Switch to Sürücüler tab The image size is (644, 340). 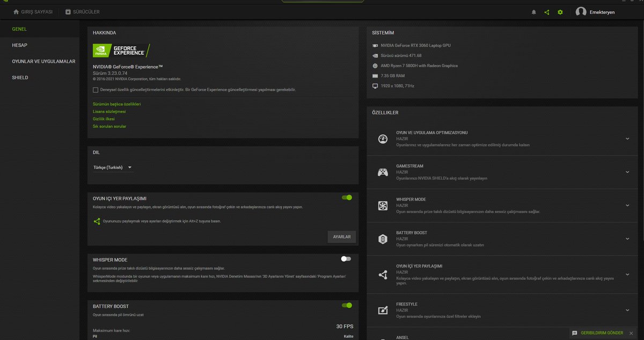[x=82, y=12]
